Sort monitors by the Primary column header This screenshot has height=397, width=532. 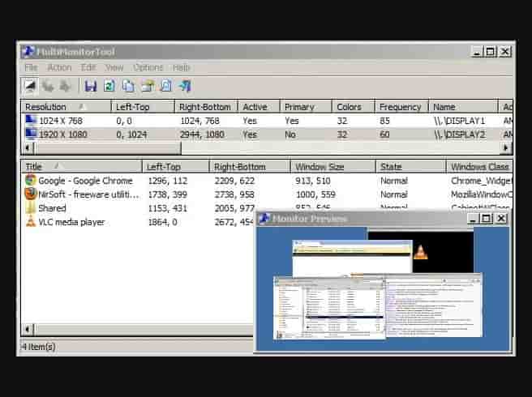(306, 107)
